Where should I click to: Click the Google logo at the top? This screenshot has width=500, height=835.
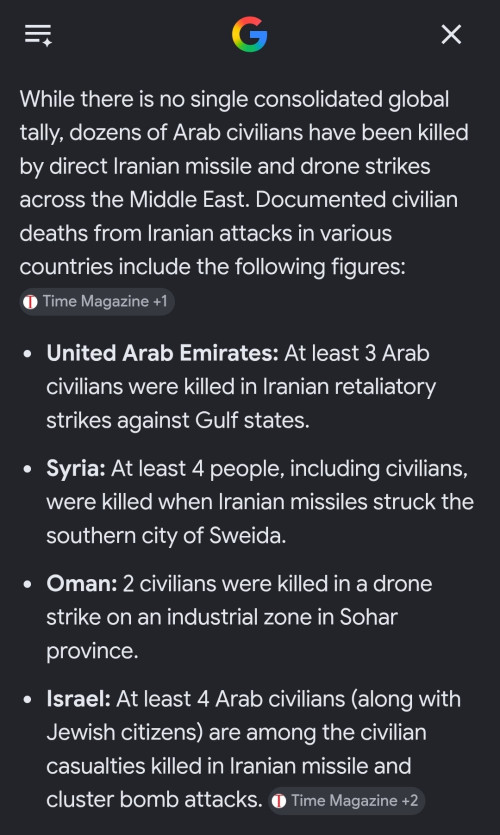coord(250,35)
